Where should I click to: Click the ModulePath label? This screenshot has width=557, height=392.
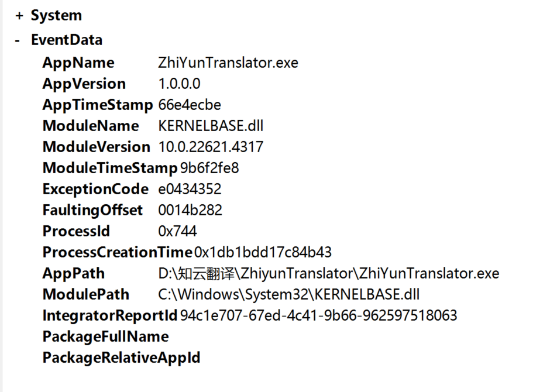(86, 294)
